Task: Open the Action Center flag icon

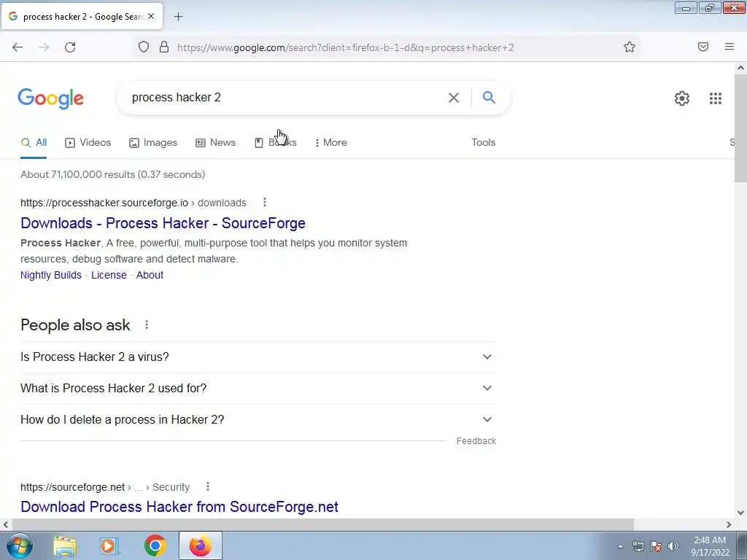Action: tap(656, 546)
